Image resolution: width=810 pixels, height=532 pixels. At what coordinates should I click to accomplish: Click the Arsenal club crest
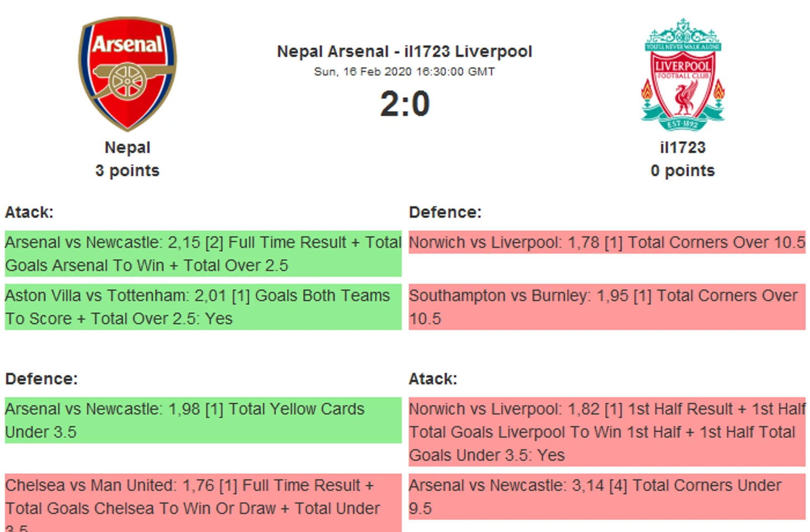127,74
